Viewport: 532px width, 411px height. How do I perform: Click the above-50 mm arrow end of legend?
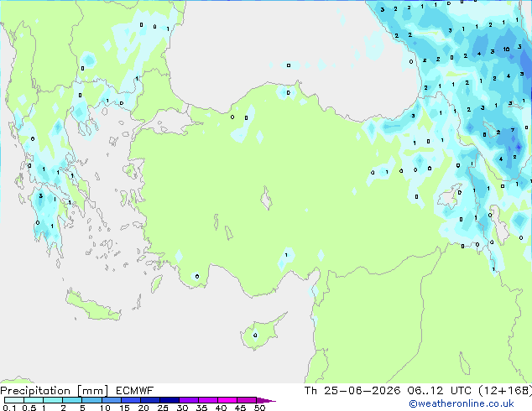pyautogui.click(x=266, y=400)
